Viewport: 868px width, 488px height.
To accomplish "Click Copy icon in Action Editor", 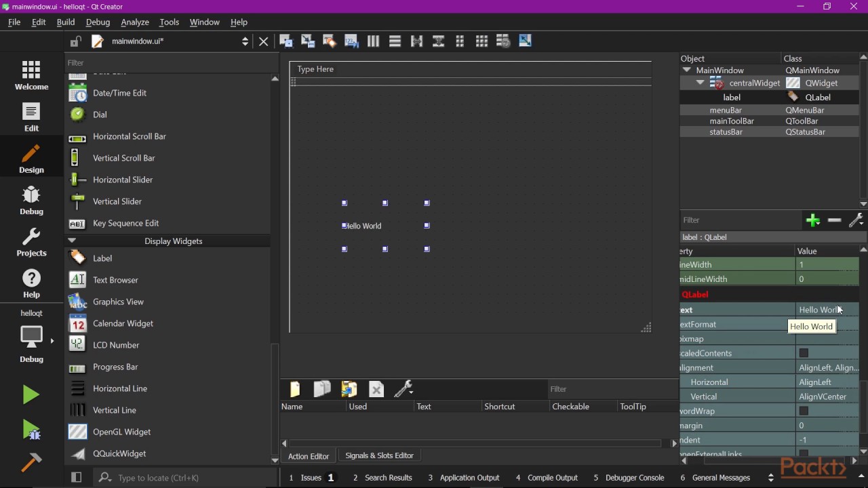I will click(322, 389).
